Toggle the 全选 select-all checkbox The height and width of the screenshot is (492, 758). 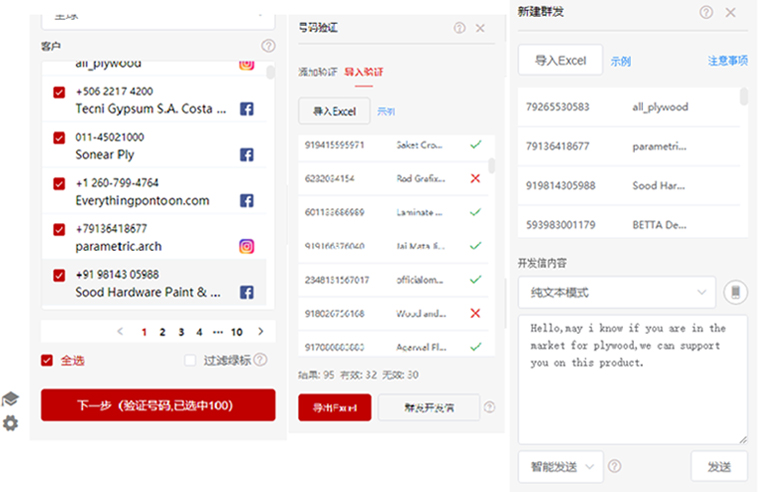tap(47, 360)
